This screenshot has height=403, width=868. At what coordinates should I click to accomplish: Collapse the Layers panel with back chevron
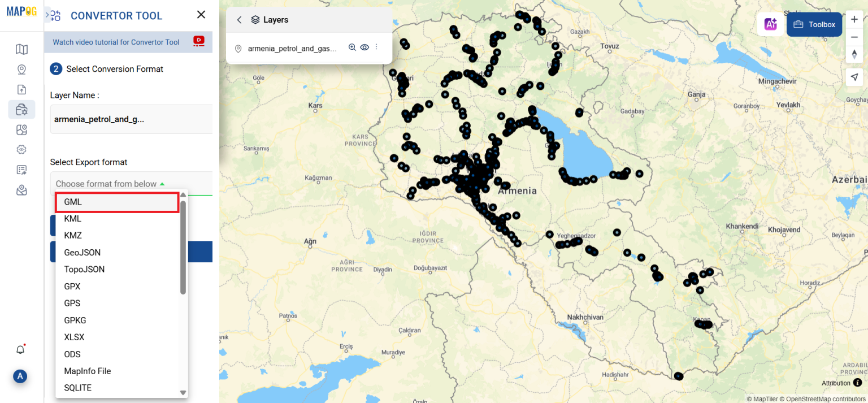click(x=238, y=19)
